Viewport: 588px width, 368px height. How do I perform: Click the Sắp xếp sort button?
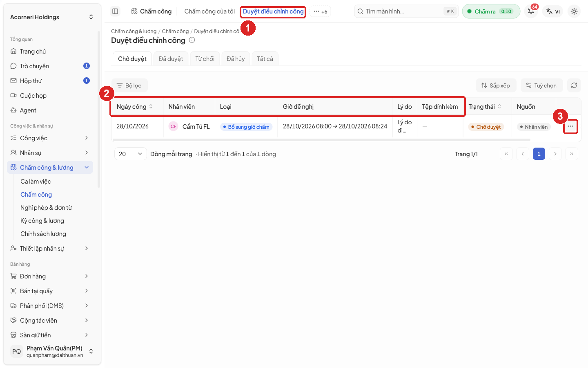[496, 85]
